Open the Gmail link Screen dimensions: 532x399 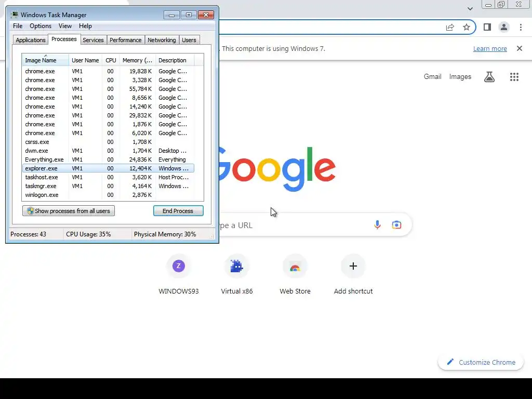coord(432,77)
